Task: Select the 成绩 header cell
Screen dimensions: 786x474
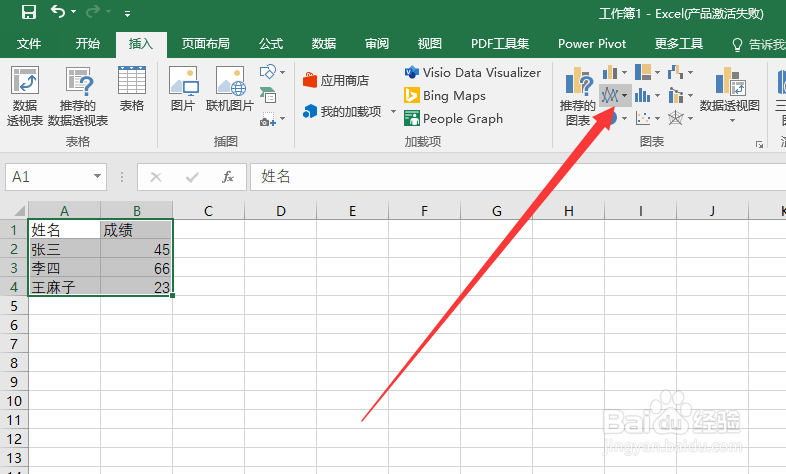Action: (x=136, y=230)
